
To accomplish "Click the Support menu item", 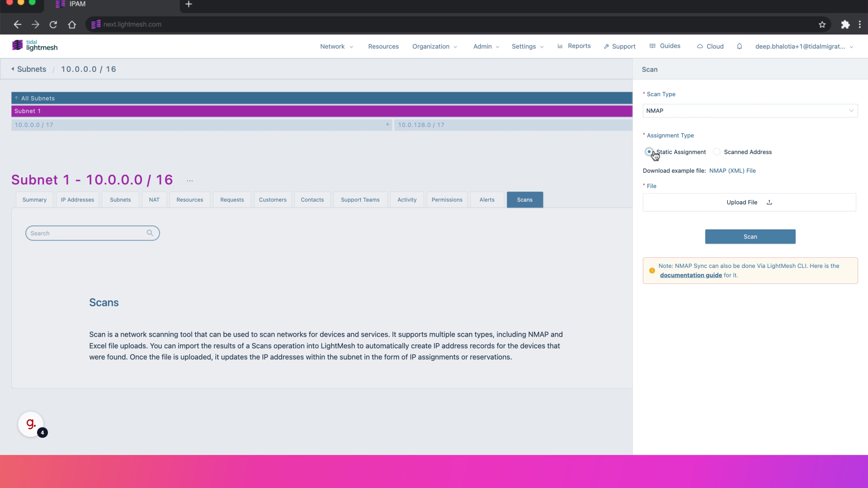I will click(x=620, y=47).
